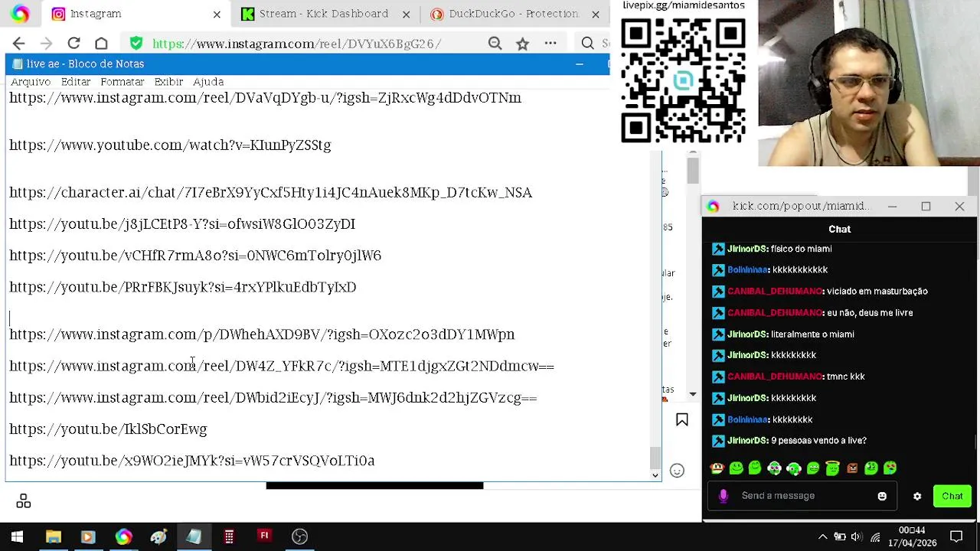Click the browser page scrollbar thumb

tap(693, 171)
